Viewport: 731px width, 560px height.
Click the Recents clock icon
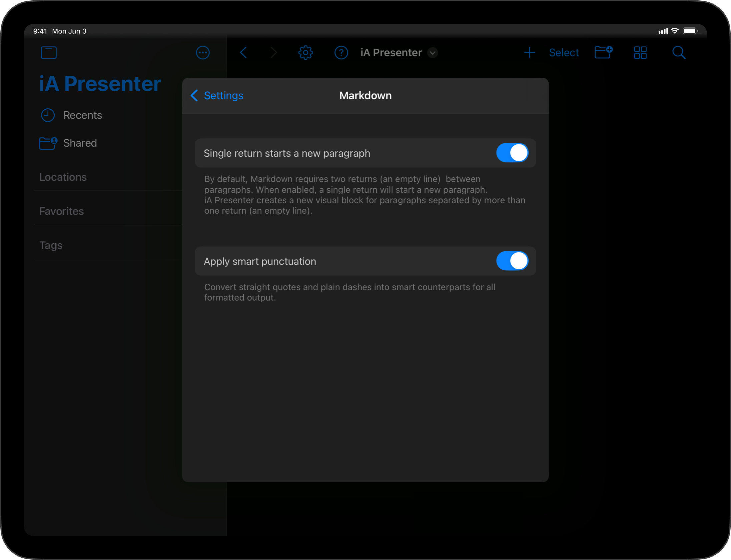pyautogui.click(x=48, y=115)
